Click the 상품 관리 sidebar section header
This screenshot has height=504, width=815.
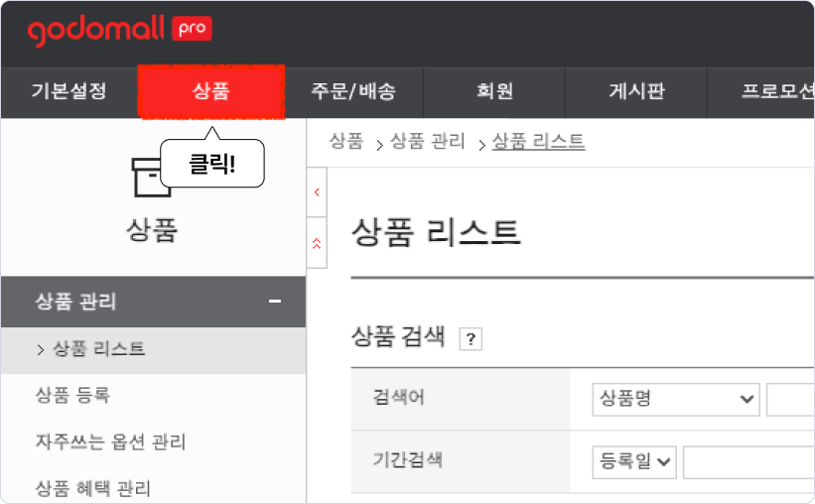[x=153, y=302]
